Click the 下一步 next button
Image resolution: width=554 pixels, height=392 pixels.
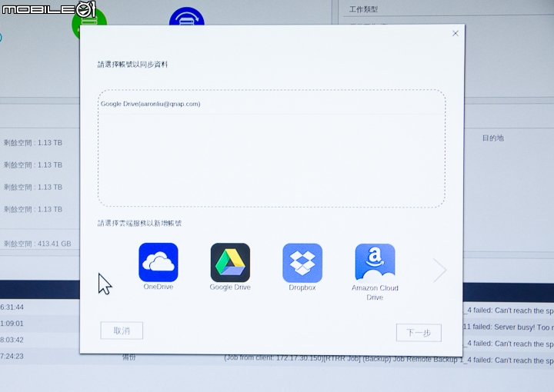coord(419,333)
